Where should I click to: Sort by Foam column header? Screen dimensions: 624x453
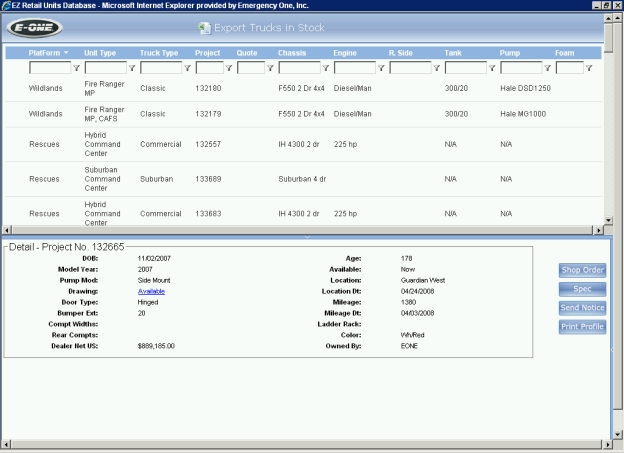coord(564,53)
